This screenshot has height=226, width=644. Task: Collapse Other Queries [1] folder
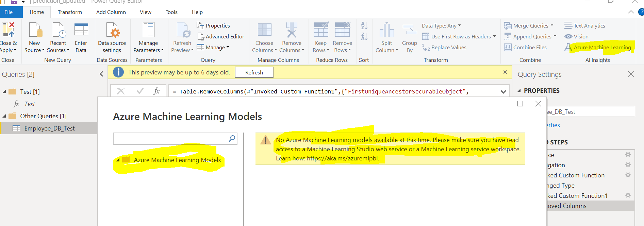(4, 116)
